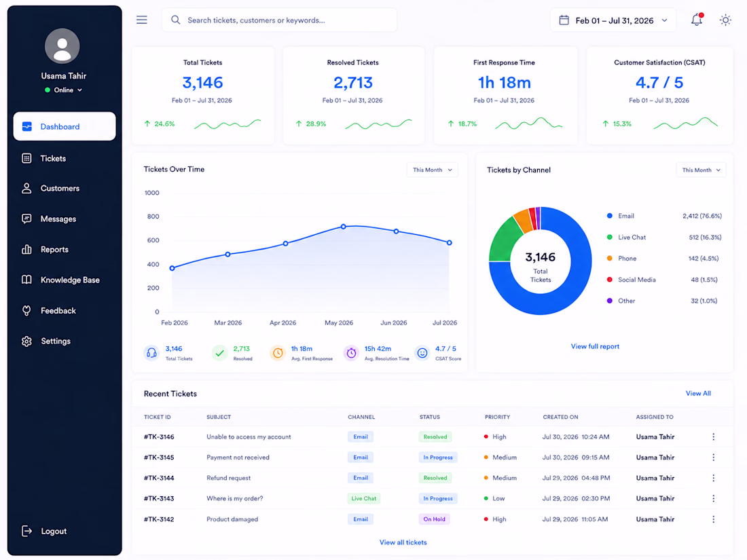The image size is (747, 560).
Task: Click the Other legend purple dot
Action: (x=609, y=301)
